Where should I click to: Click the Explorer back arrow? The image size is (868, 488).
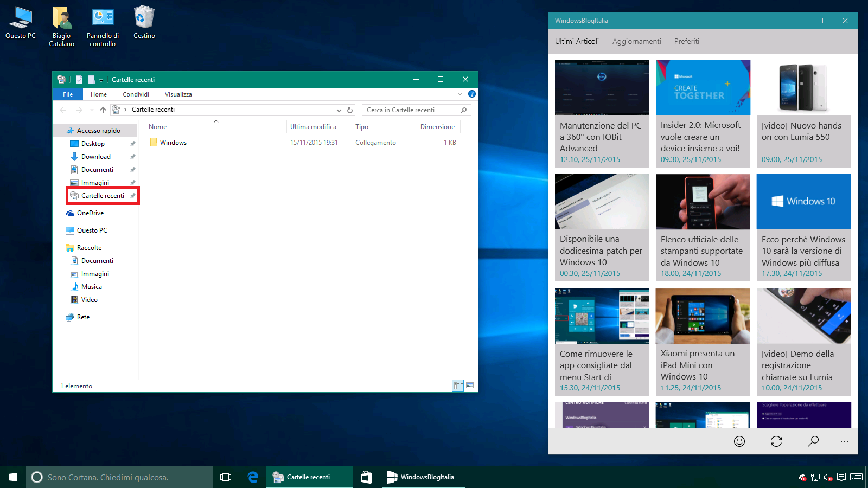tap(63, 110)
